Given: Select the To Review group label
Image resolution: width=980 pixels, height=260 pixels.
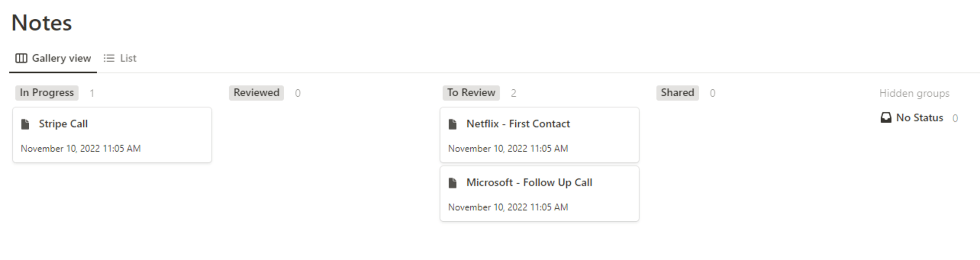Looking at the screenshot, I should click(x=471, y=93).
